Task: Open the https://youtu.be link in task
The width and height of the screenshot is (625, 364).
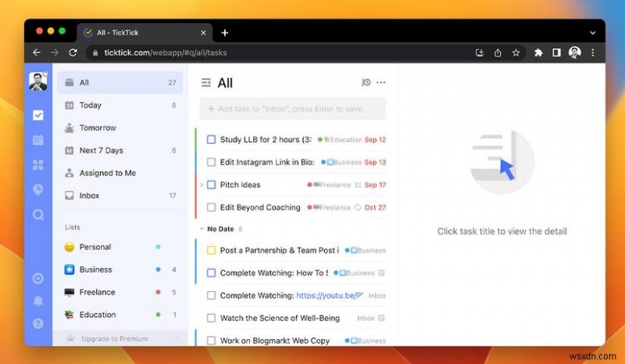Action: 330,295
